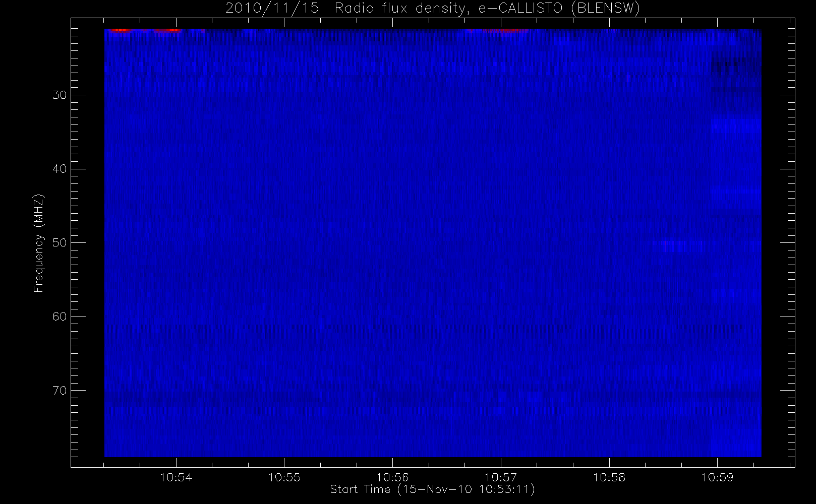The height and width of the screenshot is (504, 816).
Task: Click the 10:57 time tick label
Action: (501, 477)
